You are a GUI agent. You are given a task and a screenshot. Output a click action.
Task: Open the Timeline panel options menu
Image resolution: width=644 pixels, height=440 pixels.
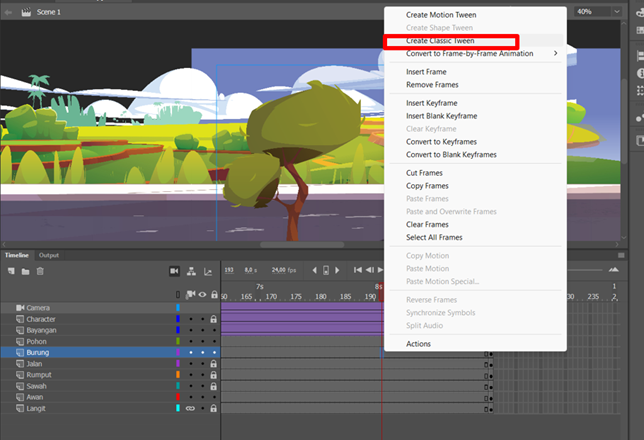(x=621, y=255)
